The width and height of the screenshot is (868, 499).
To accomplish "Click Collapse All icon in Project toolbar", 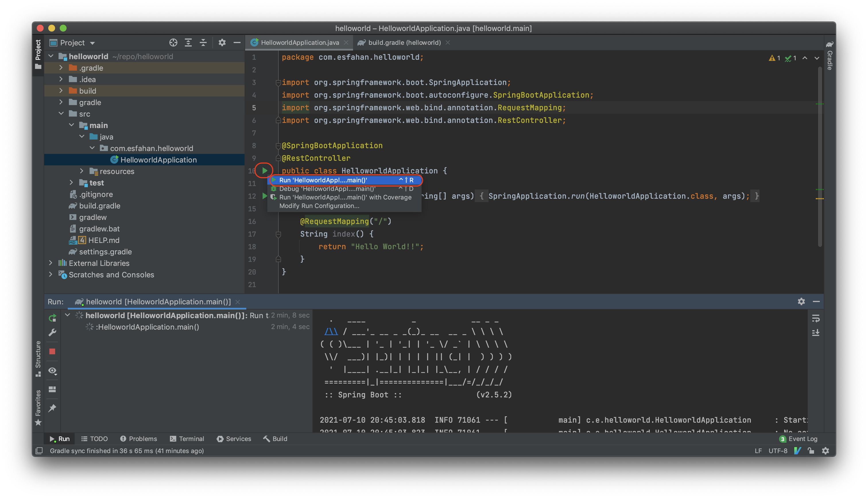I will pos(203,42).
